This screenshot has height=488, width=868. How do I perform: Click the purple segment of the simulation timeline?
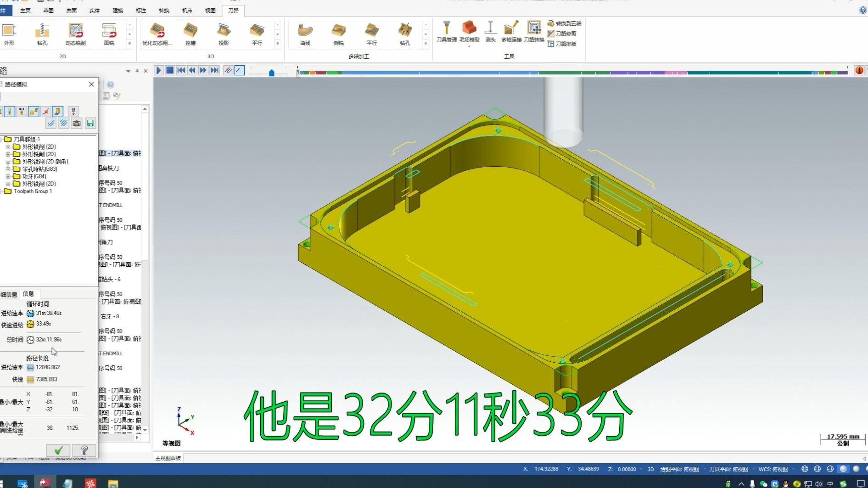point(637,73)
